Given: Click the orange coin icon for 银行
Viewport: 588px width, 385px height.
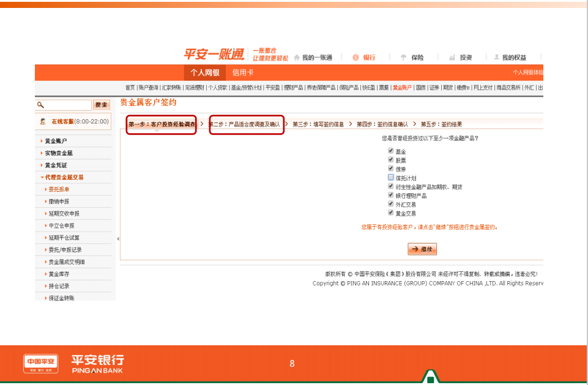Looking at the screenshot, I should point(355,57).
